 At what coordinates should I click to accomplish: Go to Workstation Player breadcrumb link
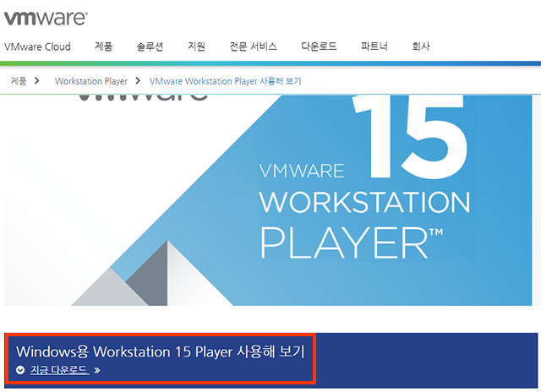(91, 81)
